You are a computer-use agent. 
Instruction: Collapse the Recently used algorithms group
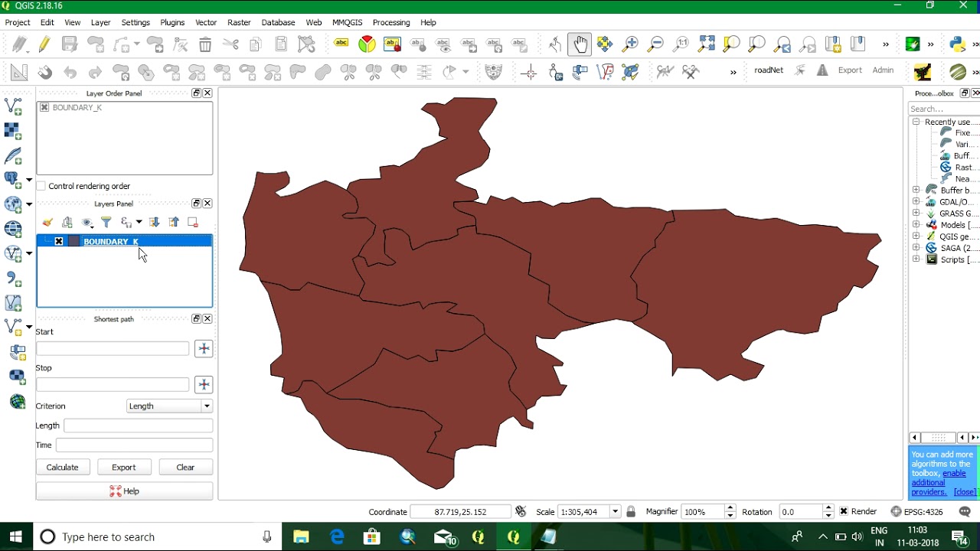coord(916,122)
